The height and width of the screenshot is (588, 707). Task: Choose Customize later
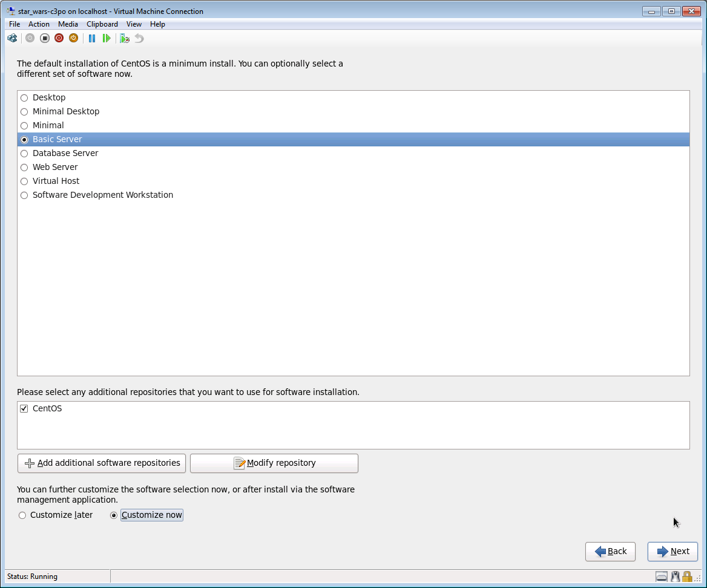pyautogui.click(x=22, y=515)
